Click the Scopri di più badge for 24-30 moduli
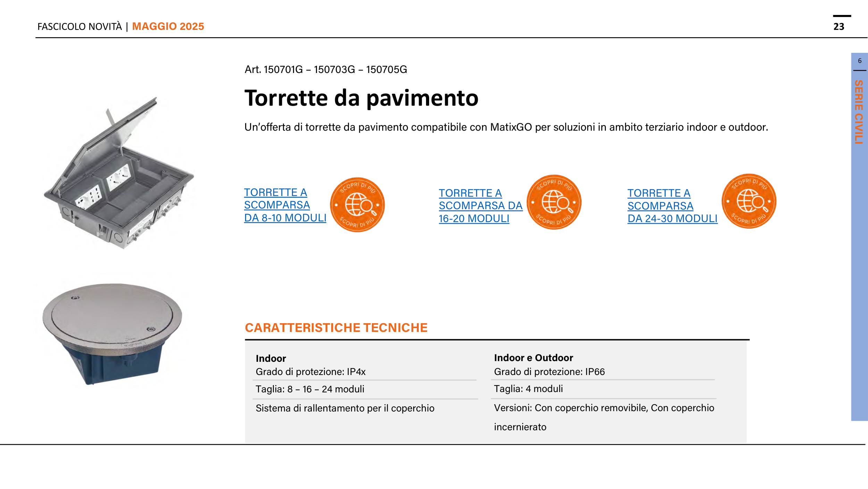868x489 pixels. 749,201
